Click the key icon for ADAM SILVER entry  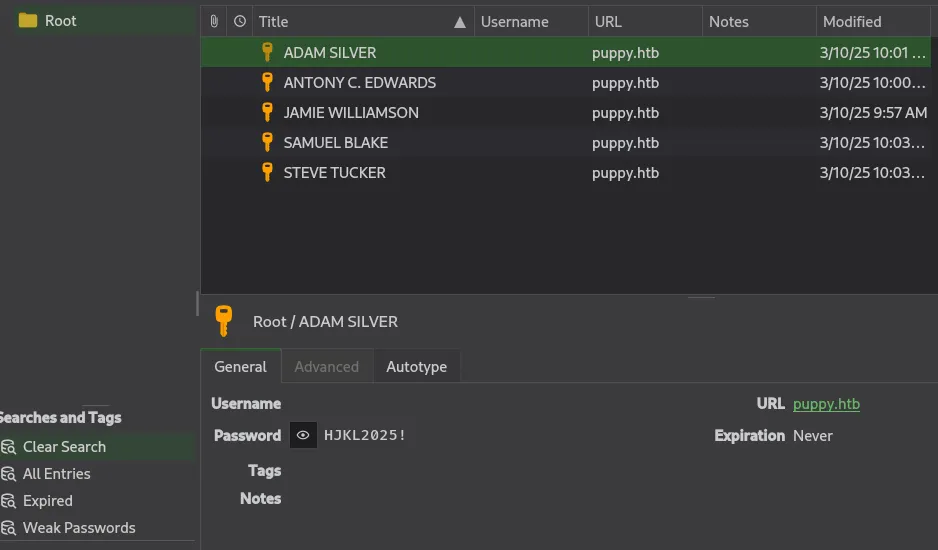tap(267, 52)
